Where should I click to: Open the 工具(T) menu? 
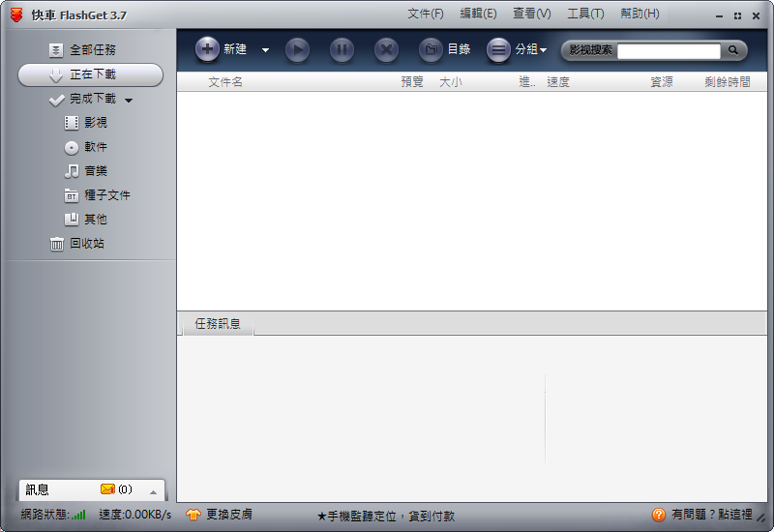tap(585, 14)
